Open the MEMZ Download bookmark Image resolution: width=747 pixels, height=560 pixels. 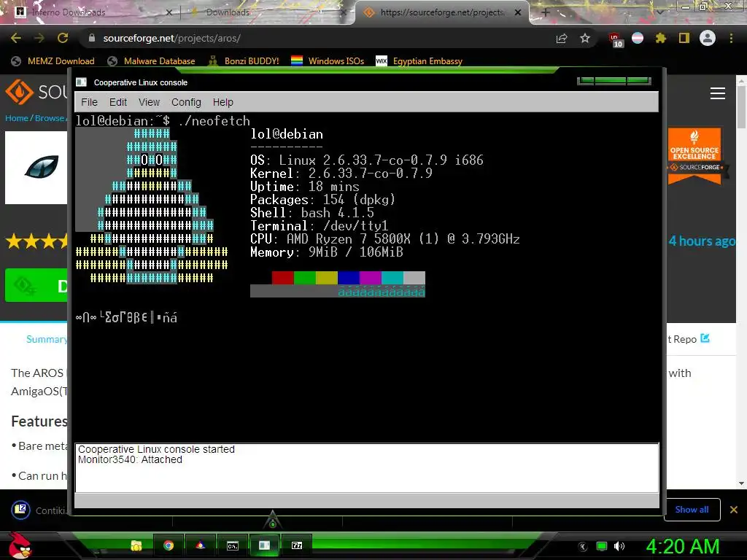point(53,61)
